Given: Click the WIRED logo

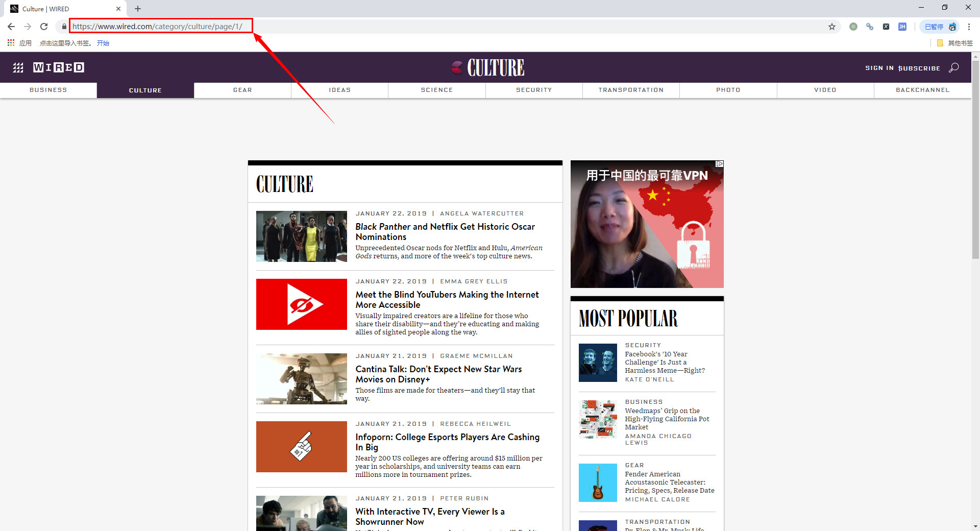Looking at the screenshot, I should point(59,67).
